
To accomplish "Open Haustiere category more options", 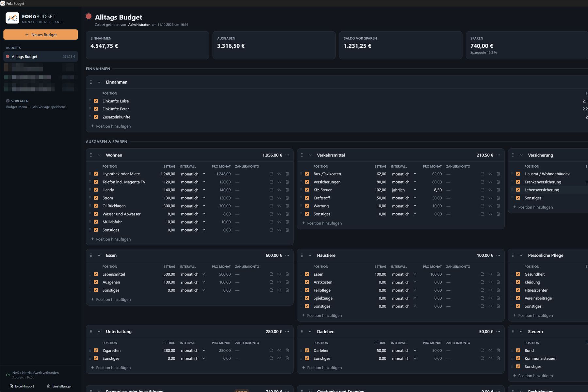I will (x=498, y=255).
